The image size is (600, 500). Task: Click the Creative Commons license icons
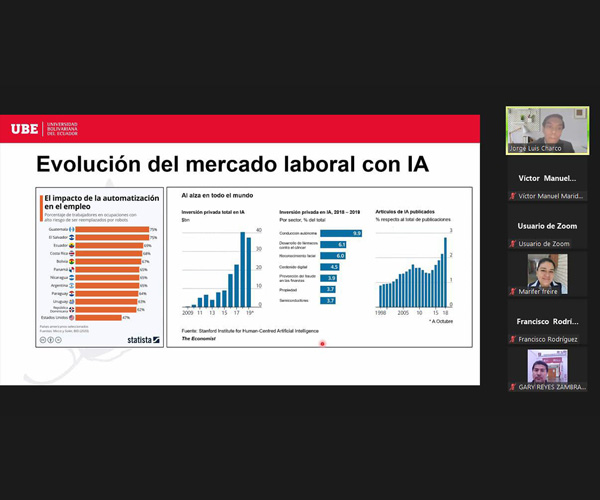(x=48, y=340)
